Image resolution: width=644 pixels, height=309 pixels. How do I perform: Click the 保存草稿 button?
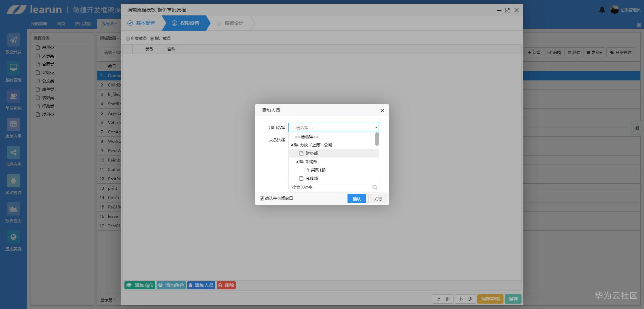tap(490, 299)
